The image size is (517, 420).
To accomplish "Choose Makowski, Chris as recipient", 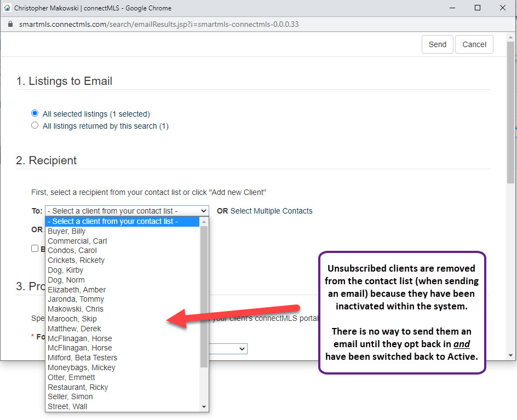I will [122, 309].
